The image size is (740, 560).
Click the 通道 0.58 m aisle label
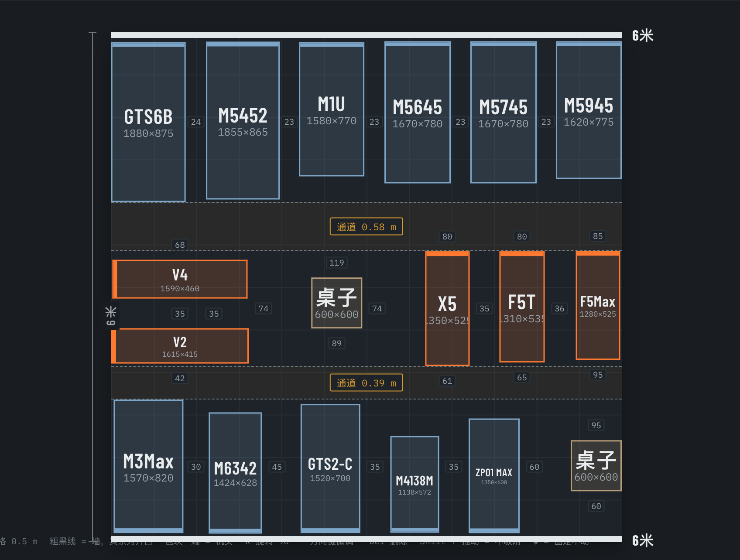(x=366, y=226)
